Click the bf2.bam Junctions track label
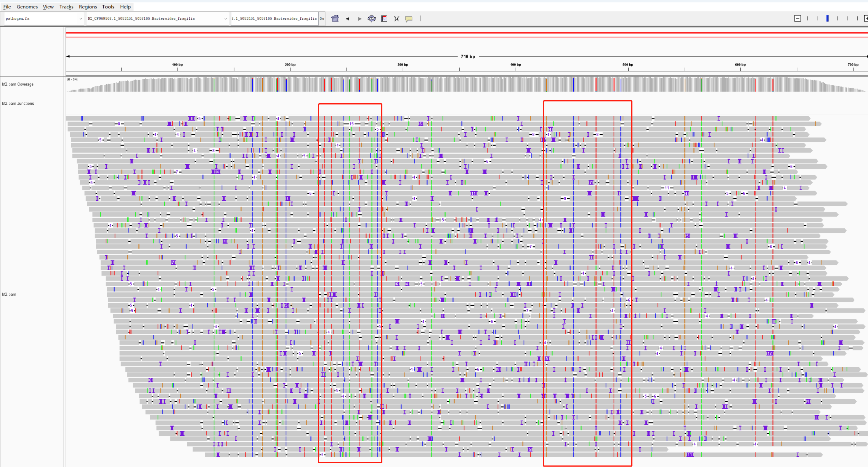Viewport: 868px width, 467px height. [18, 103]
